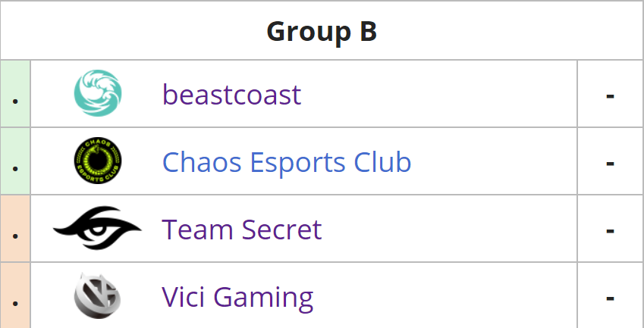This screenshot has width=644, height=328.
Task: Click empty cell space after Team Secret name
Action: click(449, 228)
